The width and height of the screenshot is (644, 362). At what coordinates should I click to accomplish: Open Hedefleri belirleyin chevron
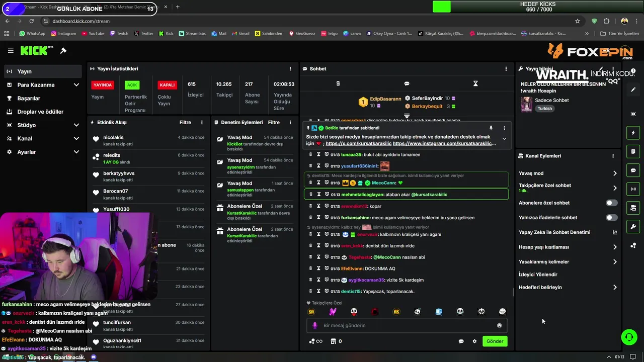[614, 287]
